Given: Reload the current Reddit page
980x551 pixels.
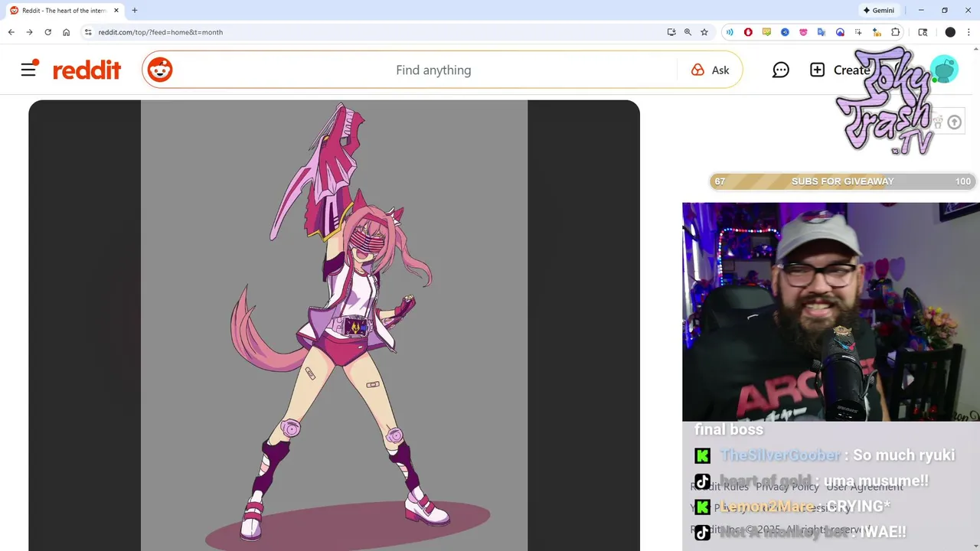Looking at the screenshot, I should (47, 32).
